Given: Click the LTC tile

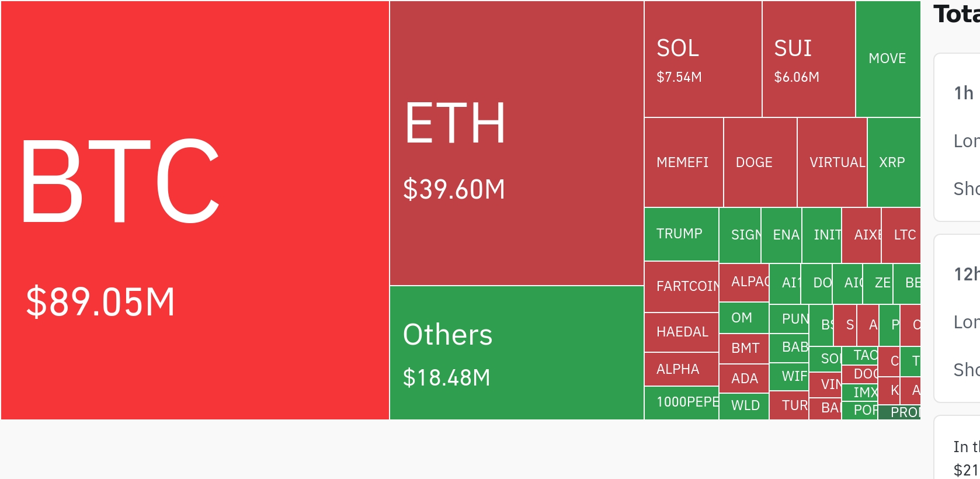Looking at the screenshot, I should click(901, 235).
